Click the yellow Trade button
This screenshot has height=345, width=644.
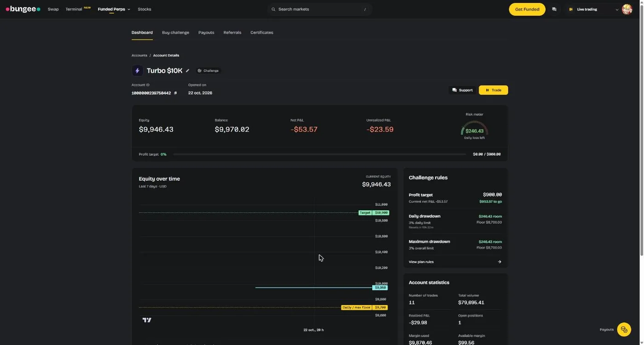(x=493, y=90)
